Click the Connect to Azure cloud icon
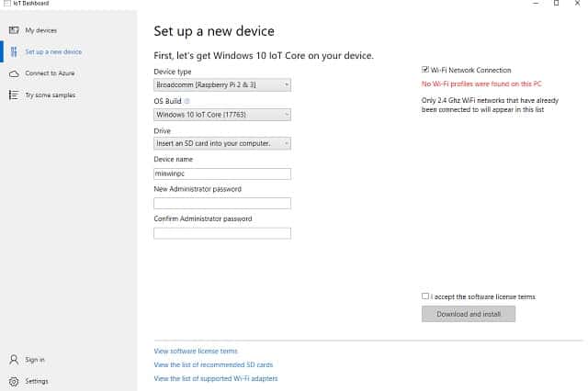 click(x=14, y=73)
